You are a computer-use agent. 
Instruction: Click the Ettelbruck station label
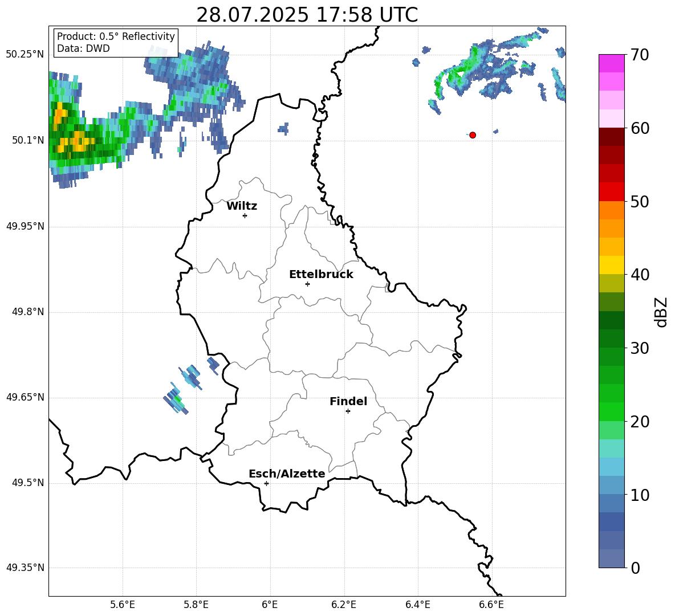pyautogui.click(x=321, y=275)
